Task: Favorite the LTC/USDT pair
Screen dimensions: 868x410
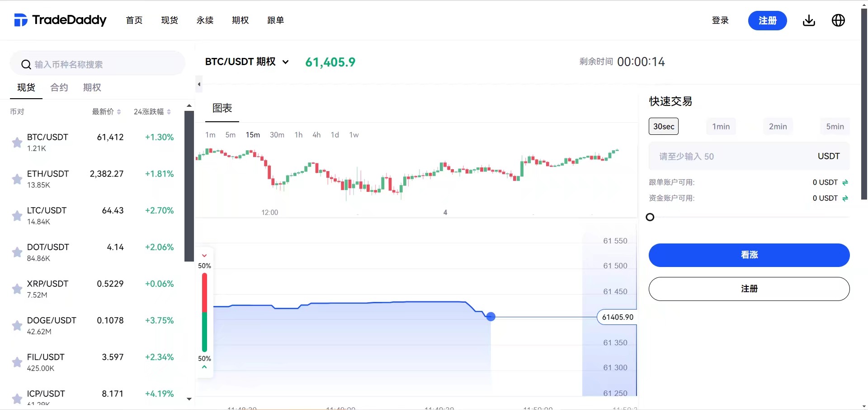Action: tap(17, 216)
